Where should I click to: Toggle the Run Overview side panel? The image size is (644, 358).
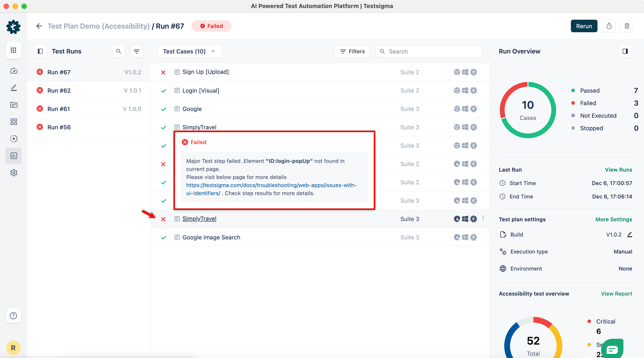(625, 51)
